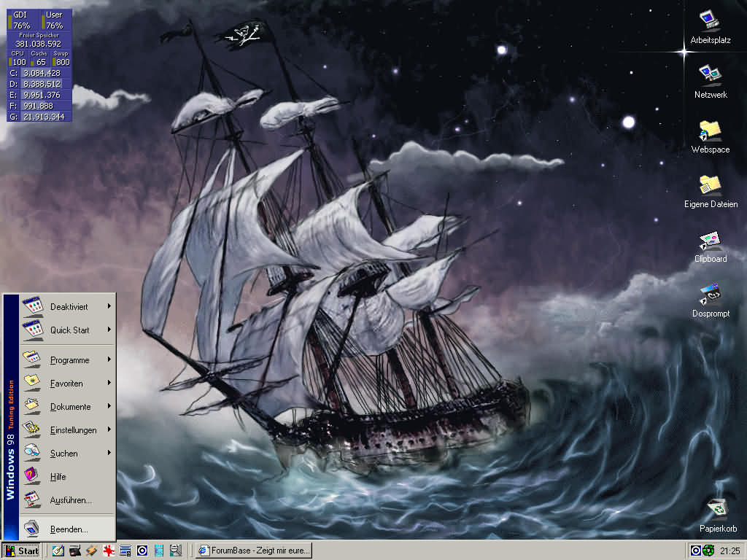Click the User 76% resource meter

[x=55, y=20]
